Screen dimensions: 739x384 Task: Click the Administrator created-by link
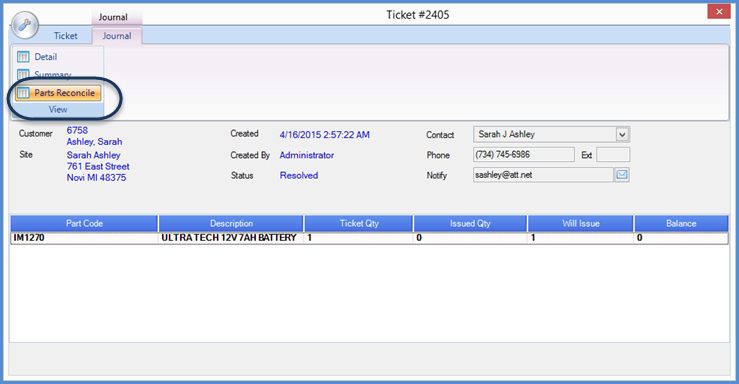[307, 155]
